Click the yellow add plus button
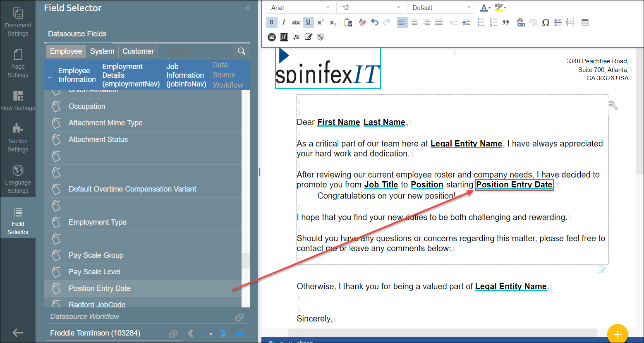 coord(617,334)
